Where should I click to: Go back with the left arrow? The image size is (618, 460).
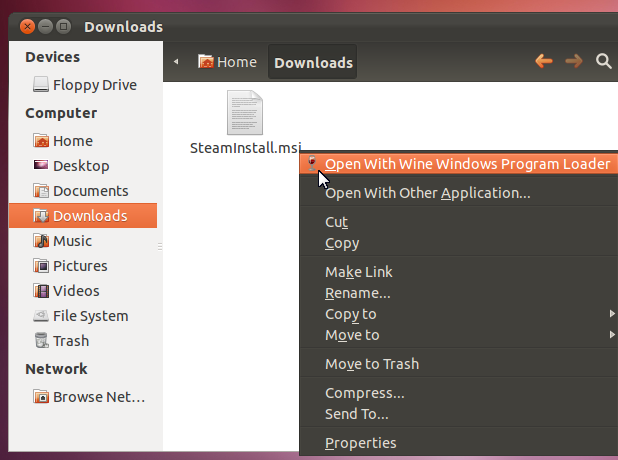[544, 62]
